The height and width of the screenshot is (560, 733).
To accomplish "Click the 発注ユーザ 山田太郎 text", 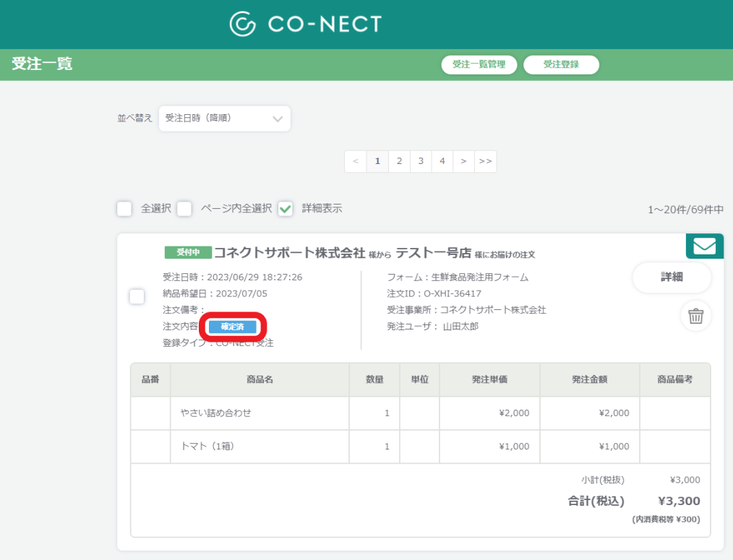I will click(433, 327).
